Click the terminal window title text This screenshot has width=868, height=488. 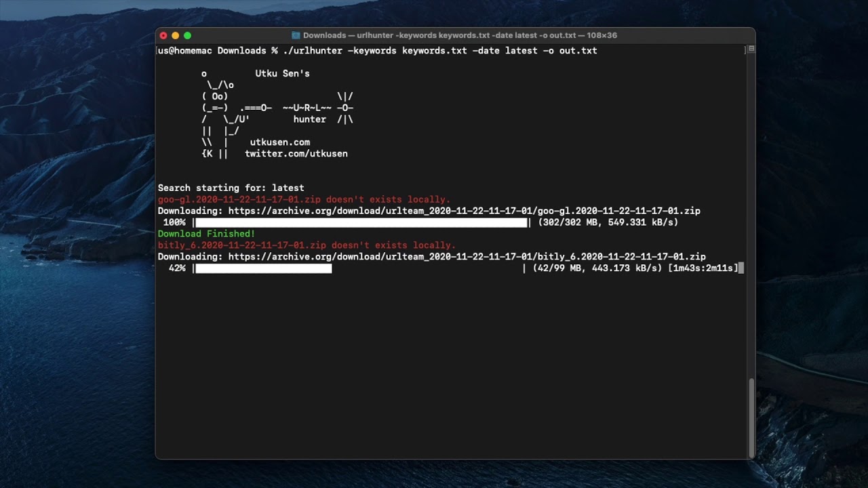(460, 35)
